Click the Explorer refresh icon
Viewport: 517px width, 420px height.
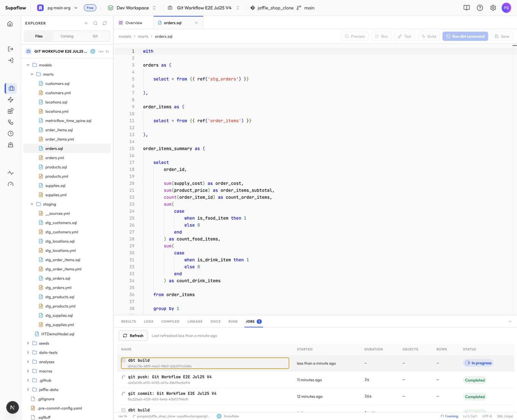(105, 23)
